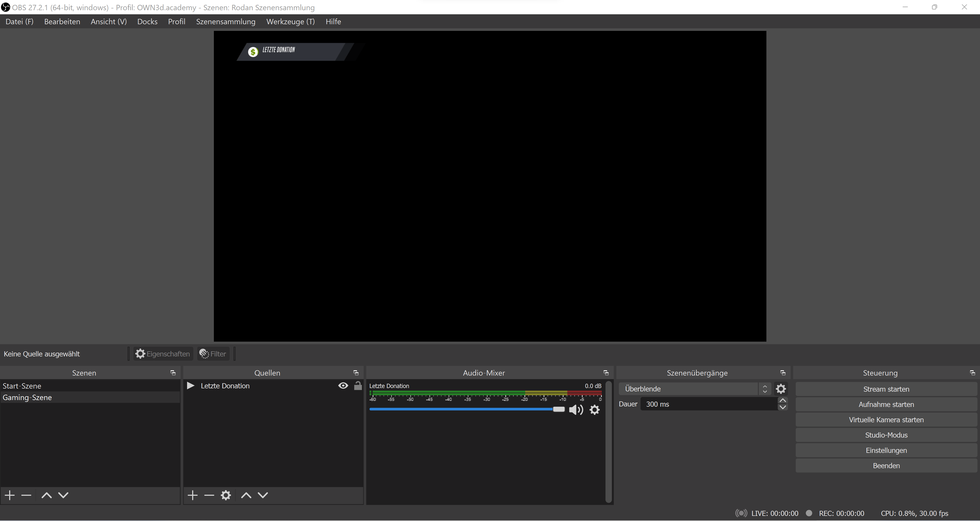This screenshot has height=521, width=980.
Task: Remove selected scene with minus icon
Action: coord(26,495)
